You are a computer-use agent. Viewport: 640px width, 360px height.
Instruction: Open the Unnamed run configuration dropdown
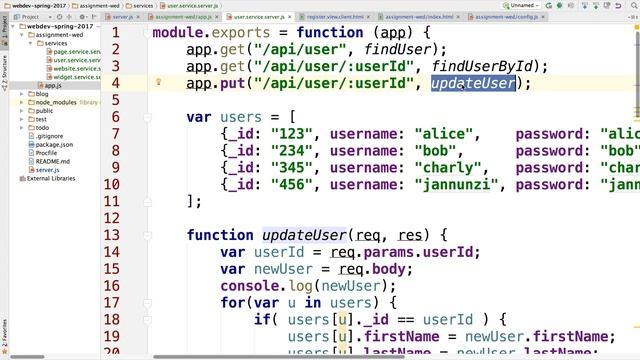click(x=522, y=6)
